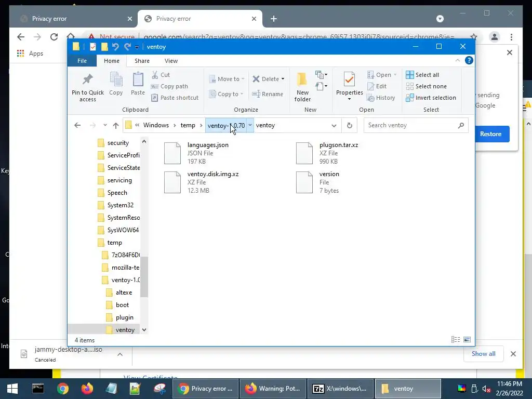Expand the ventoy-1.0.70 breadcrumb arrow

250,125
